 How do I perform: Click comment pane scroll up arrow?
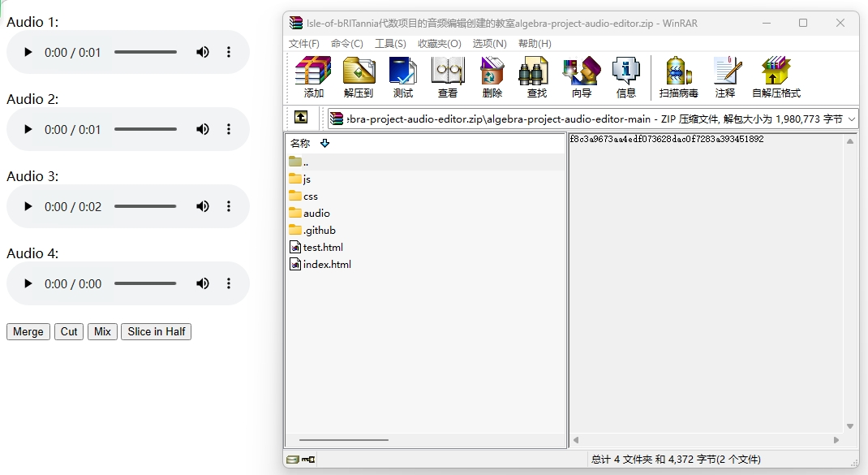[850, 141]
